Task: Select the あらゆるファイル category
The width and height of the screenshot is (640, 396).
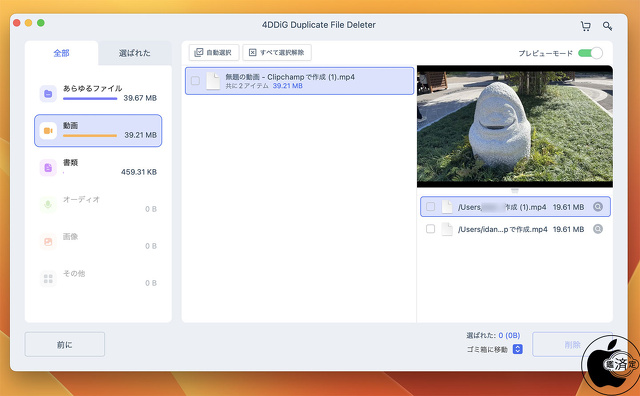Action: tap(98, 93)
